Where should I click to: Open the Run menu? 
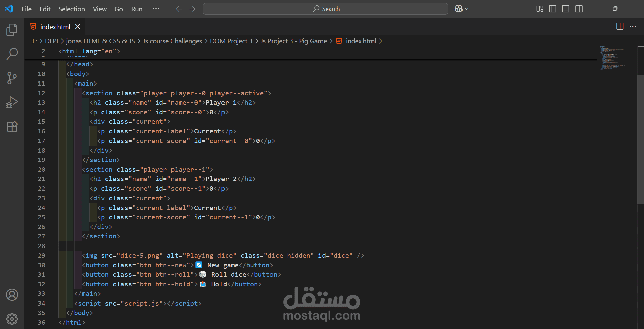pyautogui.click(x=137, y=9)
